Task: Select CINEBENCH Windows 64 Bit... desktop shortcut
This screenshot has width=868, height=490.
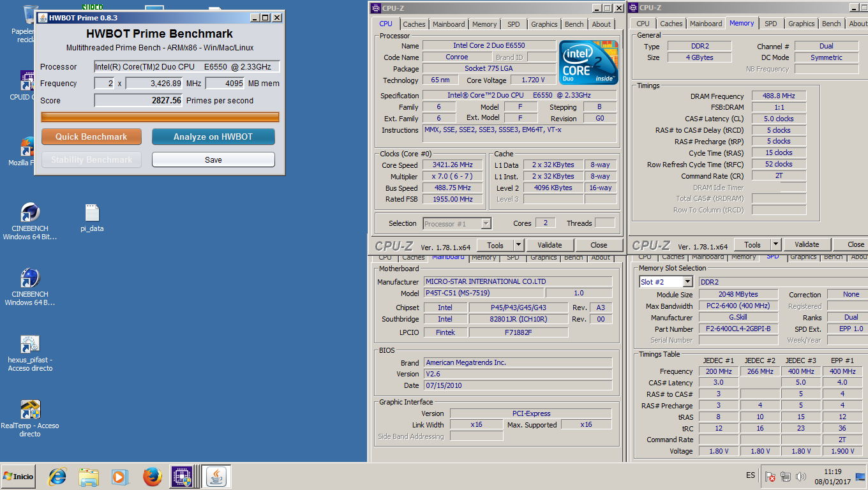Action: point(30,221)
